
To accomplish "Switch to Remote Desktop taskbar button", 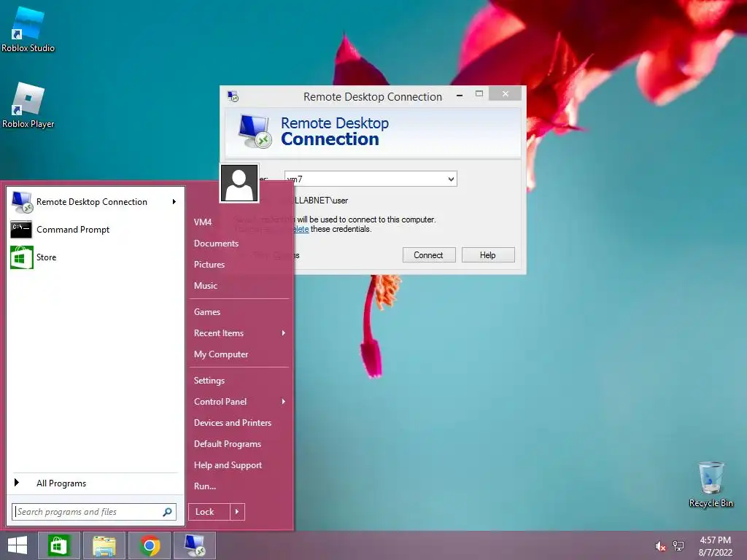I will (195, 545).
